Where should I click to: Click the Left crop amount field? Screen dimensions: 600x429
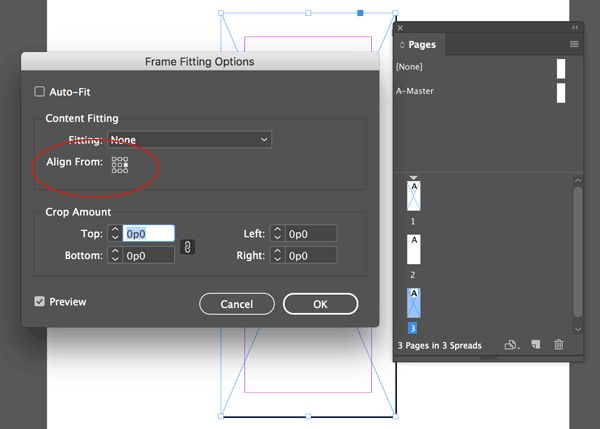click(311, 233)
